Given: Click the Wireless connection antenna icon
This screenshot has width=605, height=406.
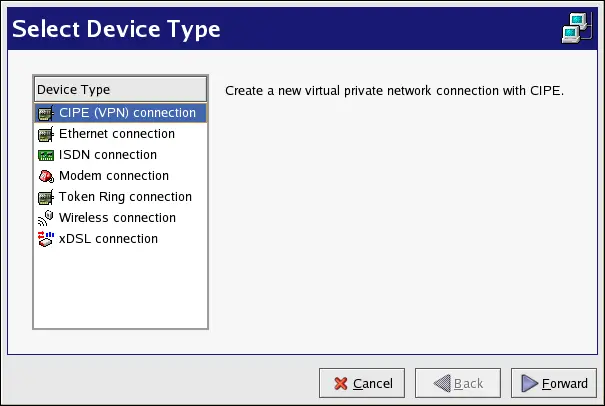Looking at the screenshot, I should click(x=45, y=218).
